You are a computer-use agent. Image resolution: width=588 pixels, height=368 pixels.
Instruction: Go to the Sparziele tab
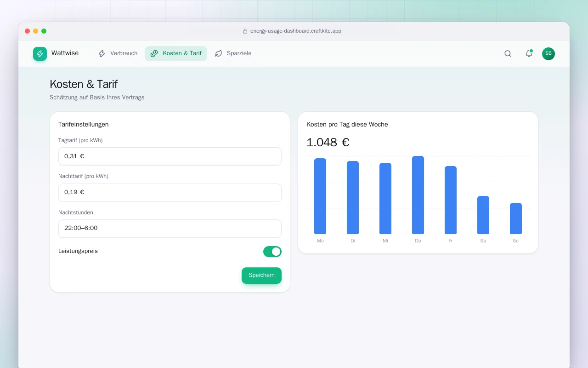[x=233, y=53]
